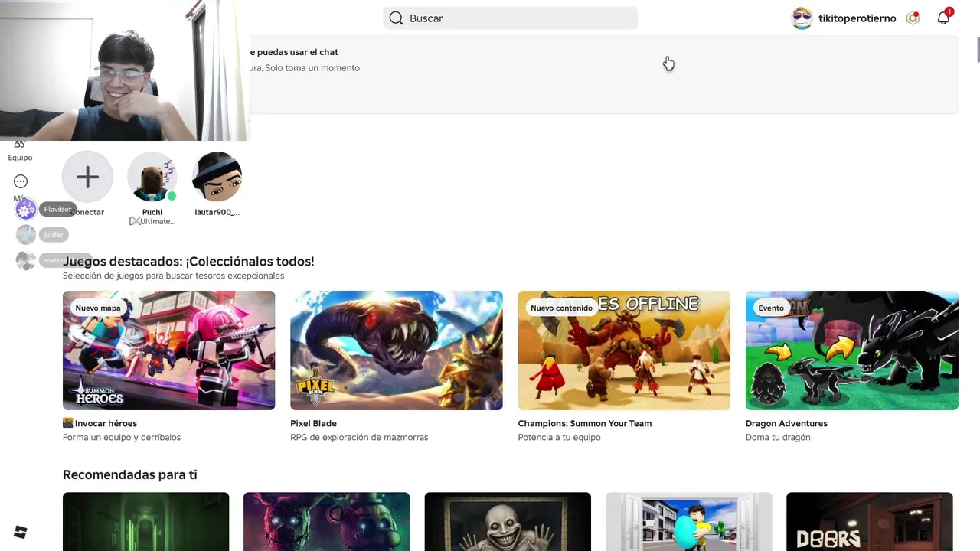Click the Recomendadas para ti heading
This screenshot has height=551, width=980.
click(130, 474)
